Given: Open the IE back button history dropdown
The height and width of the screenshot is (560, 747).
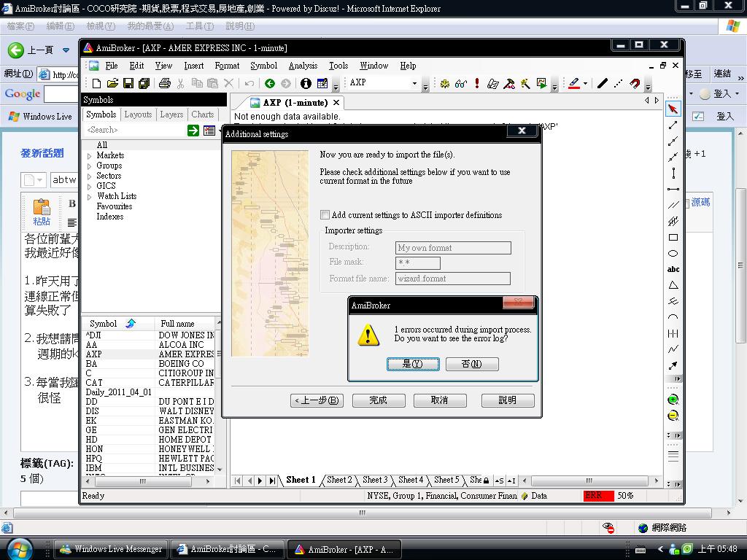Looking at the screenshot, I should pos(66,50).
